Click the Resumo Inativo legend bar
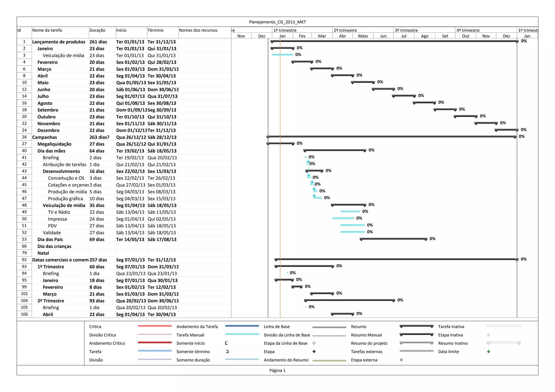The width and height of the screenshot is (555, 392). point(504,343)
